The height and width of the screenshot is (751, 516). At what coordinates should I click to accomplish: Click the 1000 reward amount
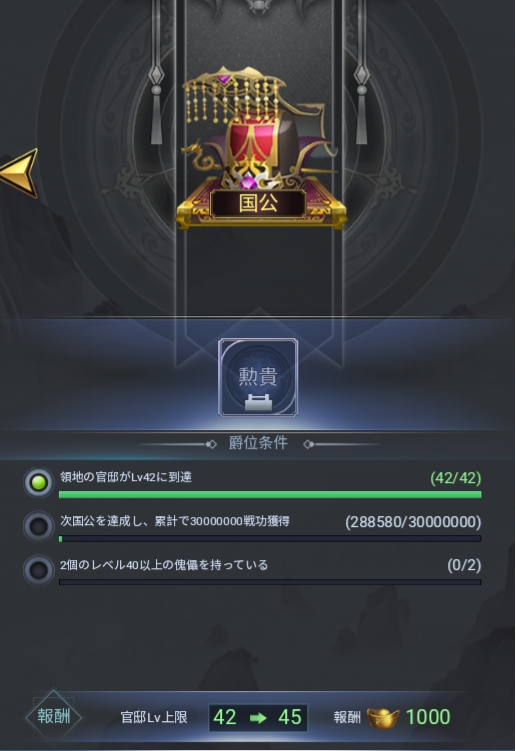[428, 717]
